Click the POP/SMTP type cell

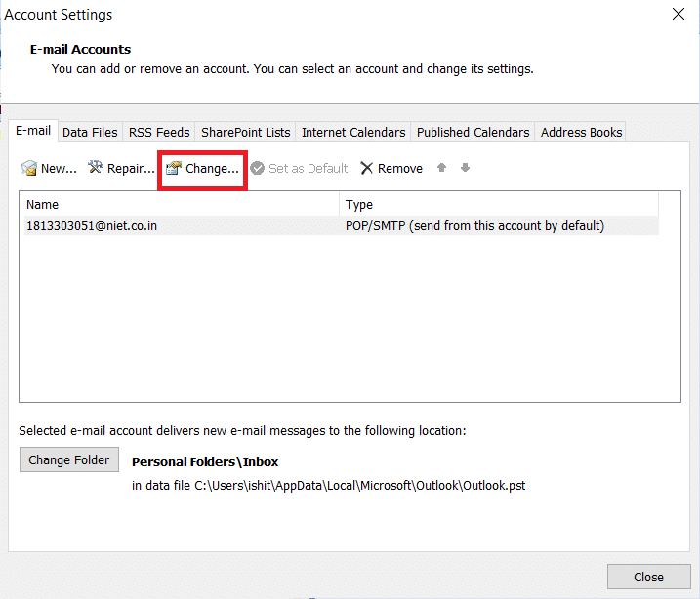coord(474,226)
